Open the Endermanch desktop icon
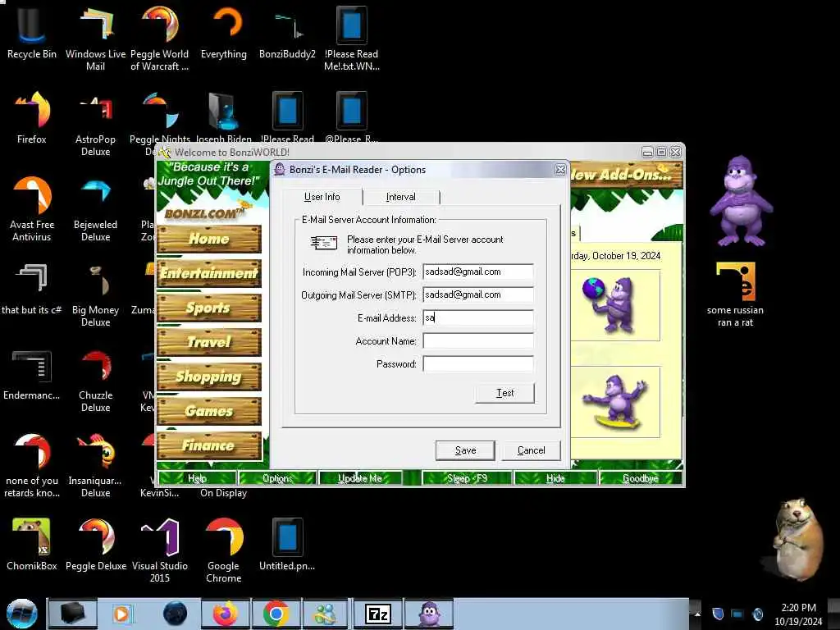The image size is (840, 630). (32, 374)
